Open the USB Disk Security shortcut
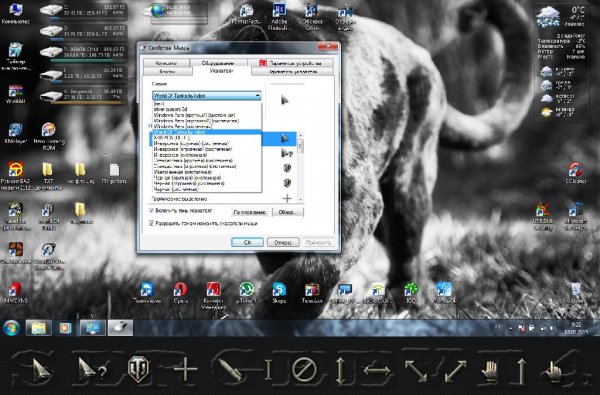Screen dimensions: 600x395 (x=543, y=216)
